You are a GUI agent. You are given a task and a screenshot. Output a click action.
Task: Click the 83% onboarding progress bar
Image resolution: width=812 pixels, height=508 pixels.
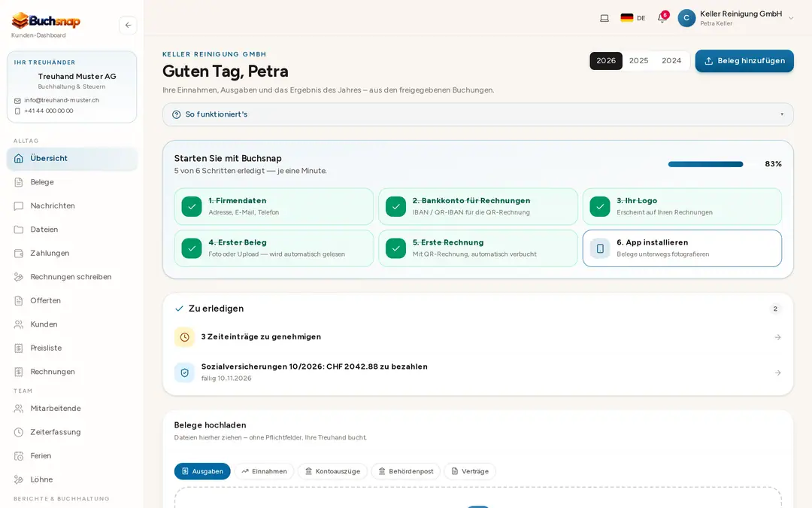(x=705, y=164)
